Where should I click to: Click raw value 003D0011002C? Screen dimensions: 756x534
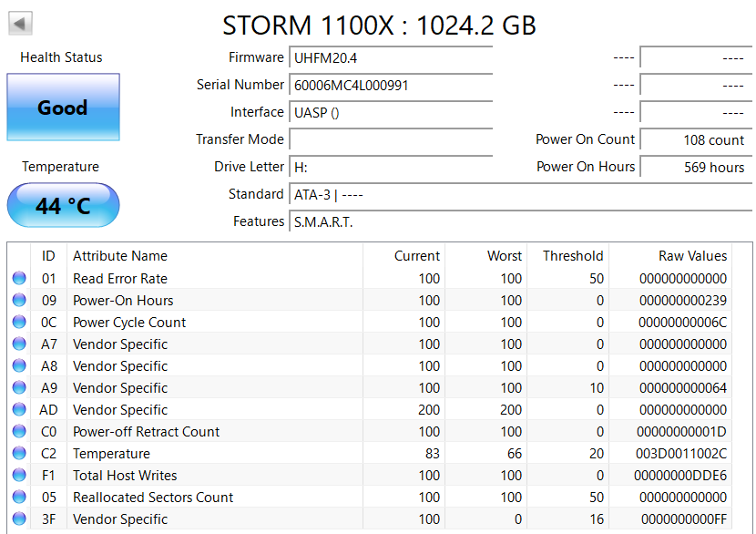tap(680, 454)
